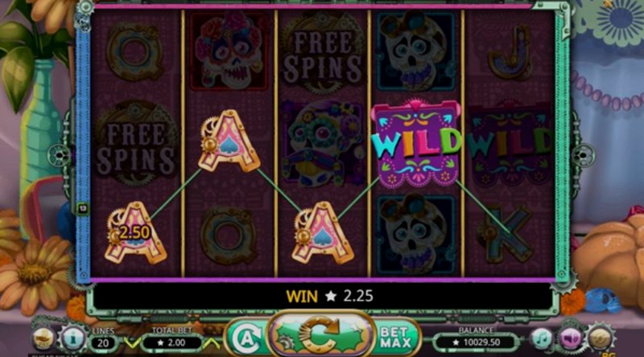644x357 pixels.
Task: Click the BET MAX button
Action: coord(394,338)
